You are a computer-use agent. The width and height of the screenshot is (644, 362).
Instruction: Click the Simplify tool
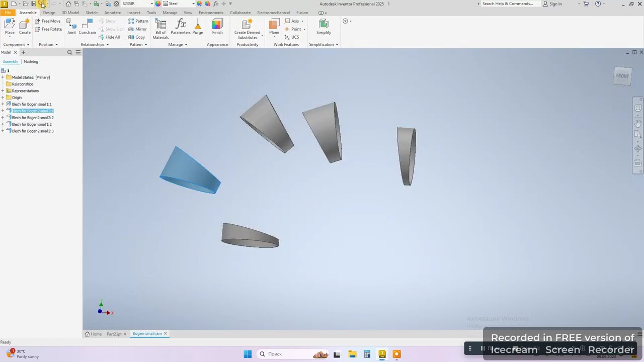324,27
